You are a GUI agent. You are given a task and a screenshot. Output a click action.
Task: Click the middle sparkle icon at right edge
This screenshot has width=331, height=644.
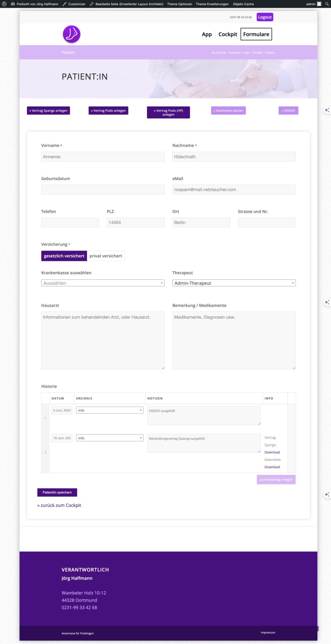coord(327,302)
